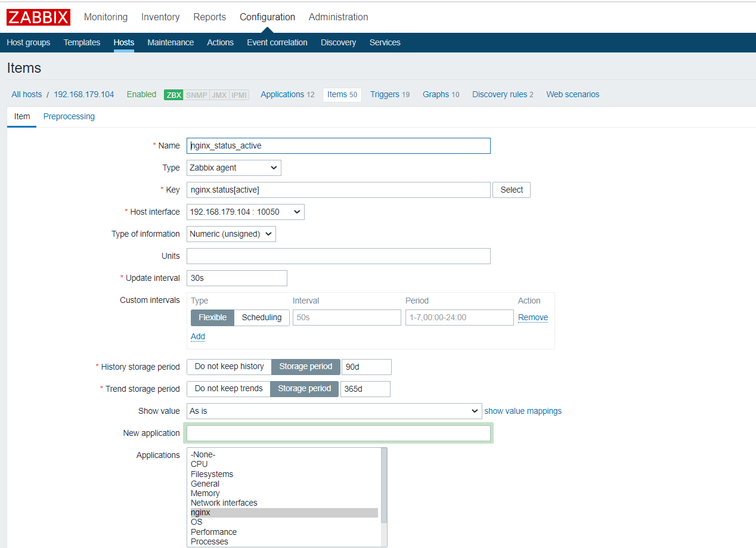Open Items 50 tab

point(342,95)
